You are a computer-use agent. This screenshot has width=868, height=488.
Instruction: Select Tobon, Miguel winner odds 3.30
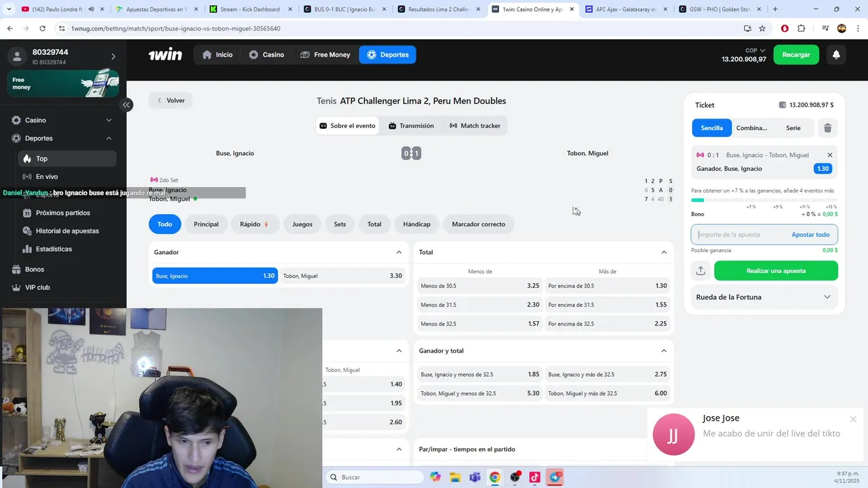tap(342, 276)
